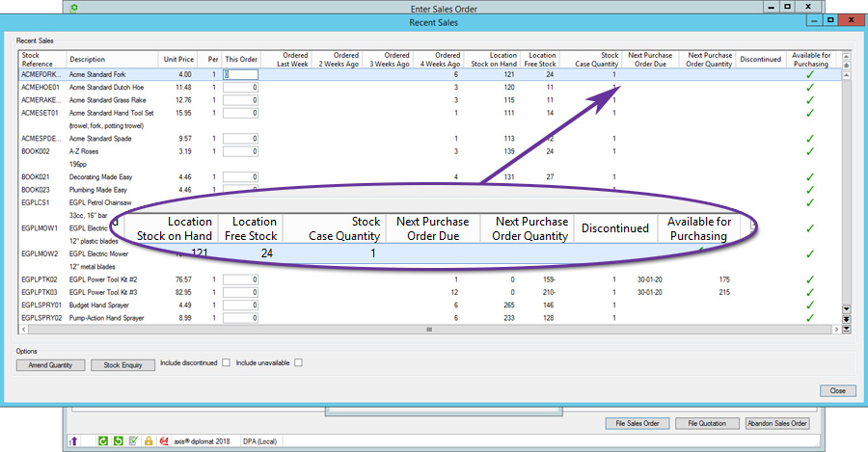Click the scroll-to-bottom button of the list
Screen dimensions: 868x452
coord(847,330)
